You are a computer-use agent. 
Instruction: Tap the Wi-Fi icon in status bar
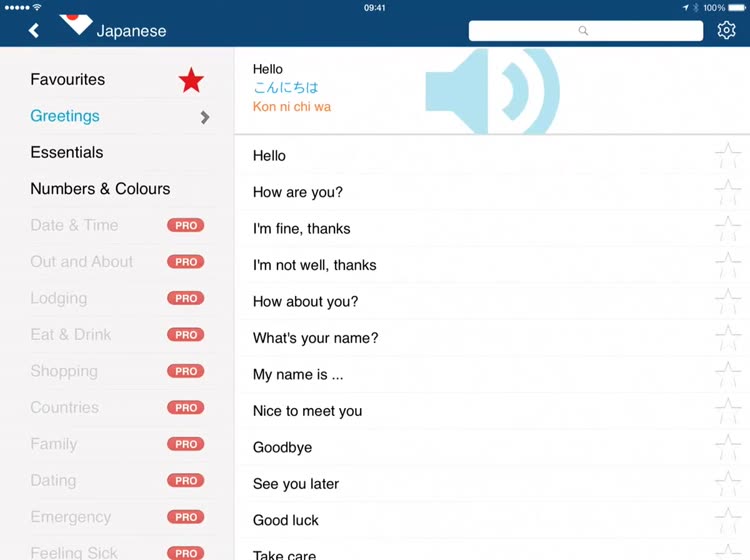click(x=37, y=7)
